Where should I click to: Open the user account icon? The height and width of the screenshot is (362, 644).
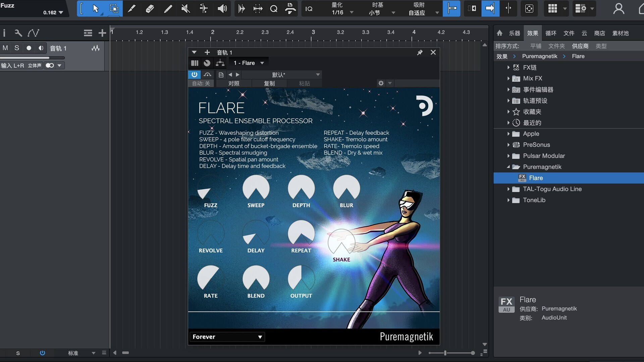pos(619,8)
